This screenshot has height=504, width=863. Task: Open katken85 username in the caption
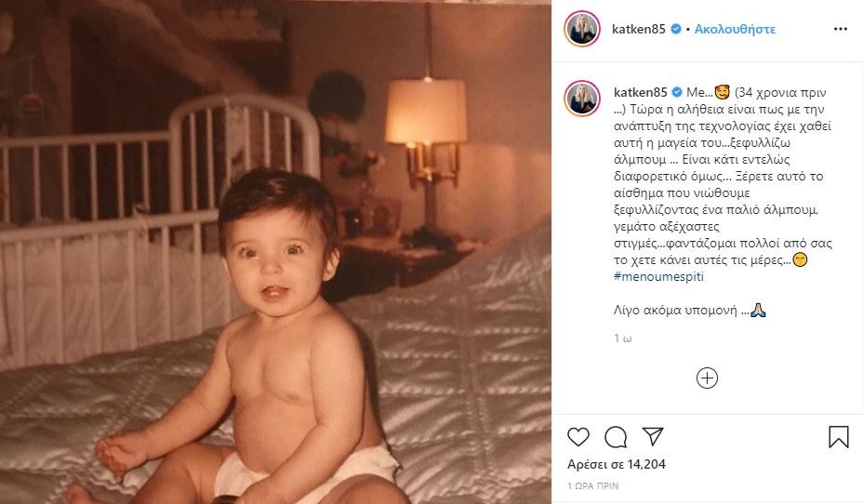[640, 92]
